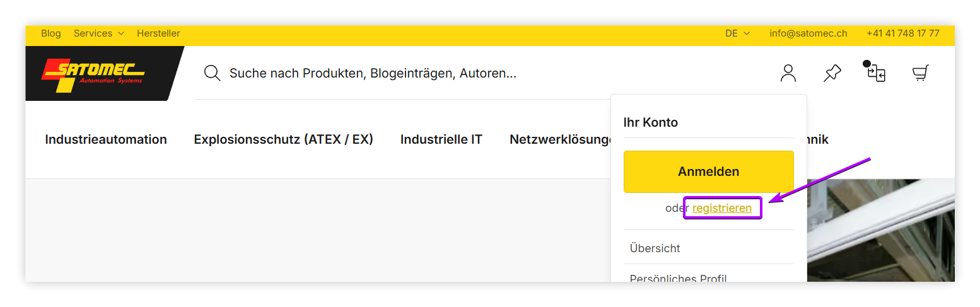Open the Industrieautomation menu
The width and height of the screenshot is (980, 307).
coord(106,139)
